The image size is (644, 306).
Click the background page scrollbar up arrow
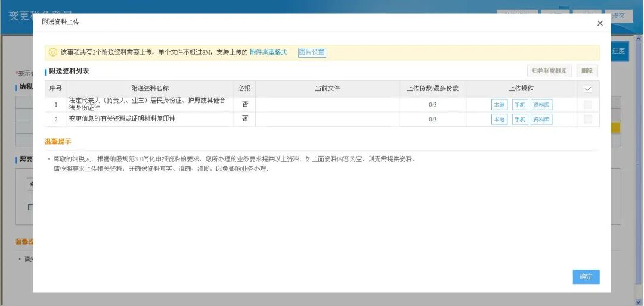[639, 39]
